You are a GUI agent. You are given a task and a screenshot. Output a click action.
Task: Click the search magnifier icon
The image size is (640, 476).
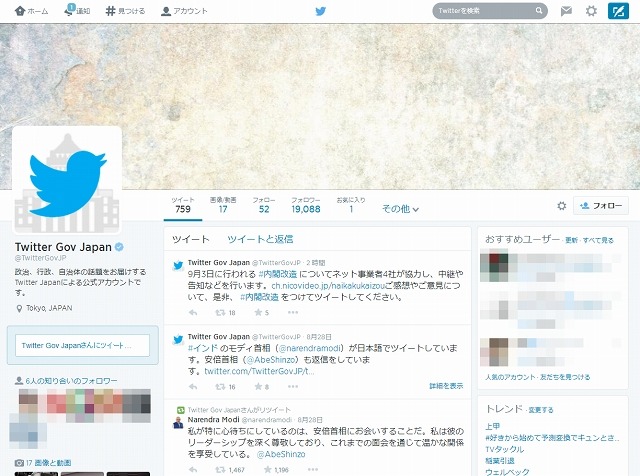pyautogui.click(x=539, y=11)
